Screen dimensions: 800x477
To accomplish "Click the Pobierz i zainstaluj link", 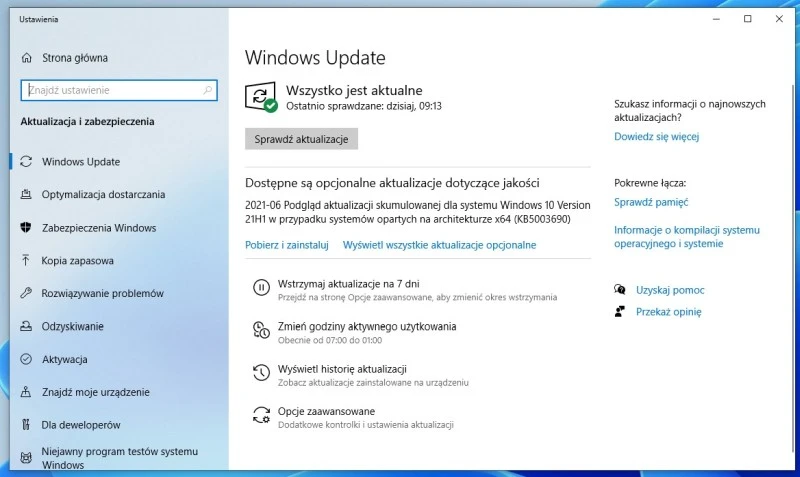I will [x=287, y=245].
